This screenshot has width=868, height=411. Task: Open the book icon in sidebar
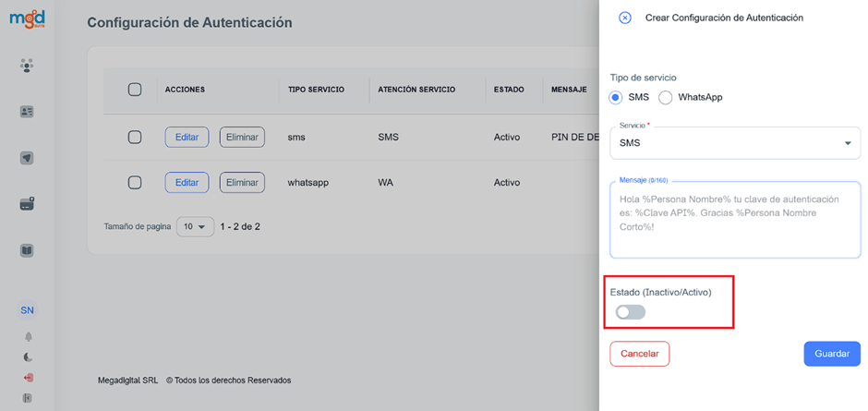[x=27, y=250]
